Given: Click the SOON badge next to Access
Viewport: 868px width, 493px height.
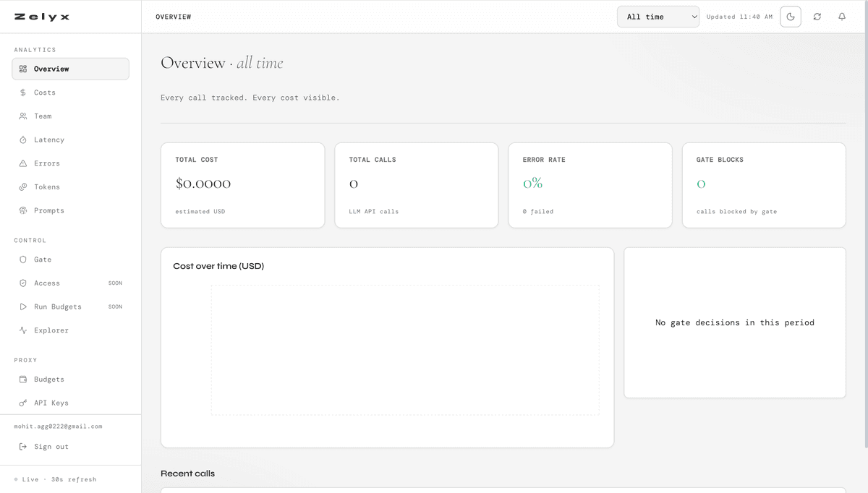Looking at the screenshot, I should point(115,283).
